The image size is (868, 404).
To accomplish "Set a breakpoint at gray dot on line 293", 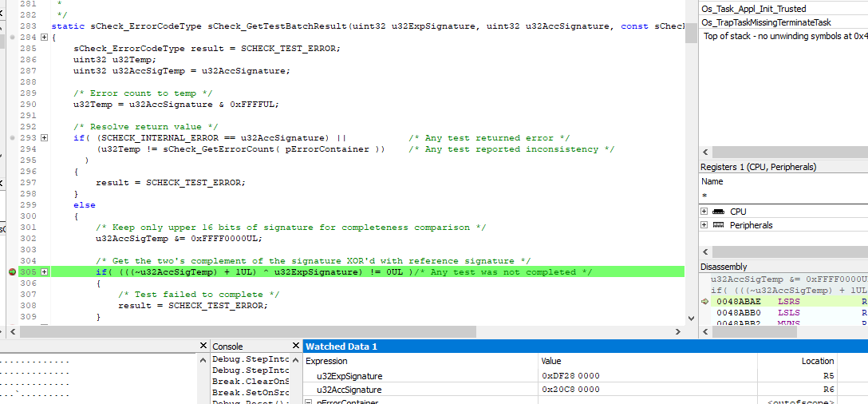I will pos(13,137).
